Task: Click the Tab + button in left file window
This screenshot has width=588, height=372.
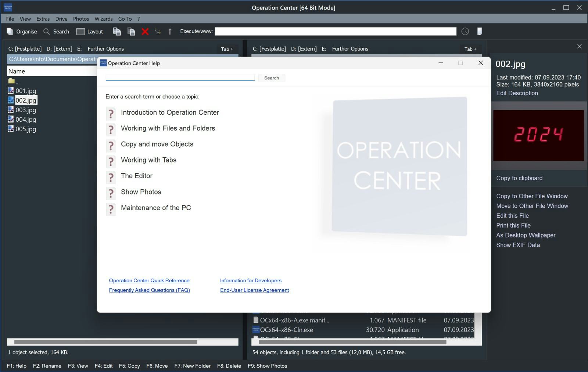Action: [228, 49]
